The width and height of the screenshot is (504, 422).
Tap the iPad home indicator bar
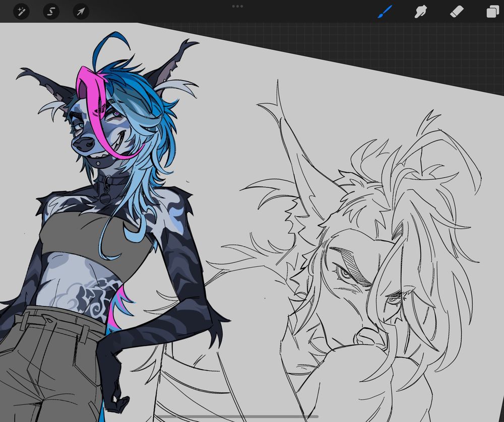237,416
